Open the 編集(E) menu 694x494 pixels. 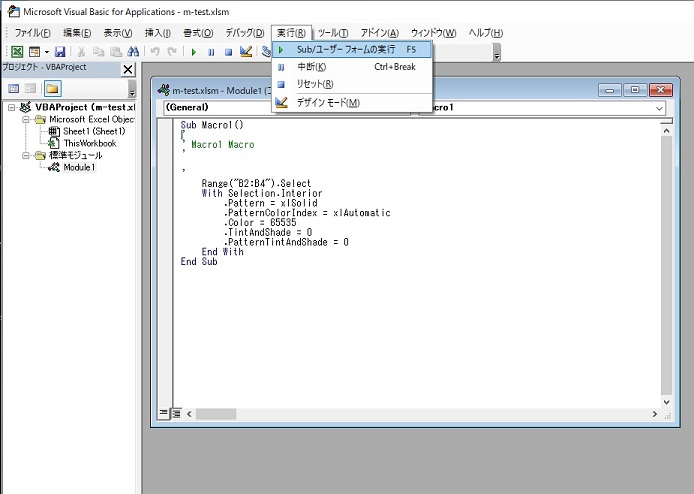click(77, 33)
